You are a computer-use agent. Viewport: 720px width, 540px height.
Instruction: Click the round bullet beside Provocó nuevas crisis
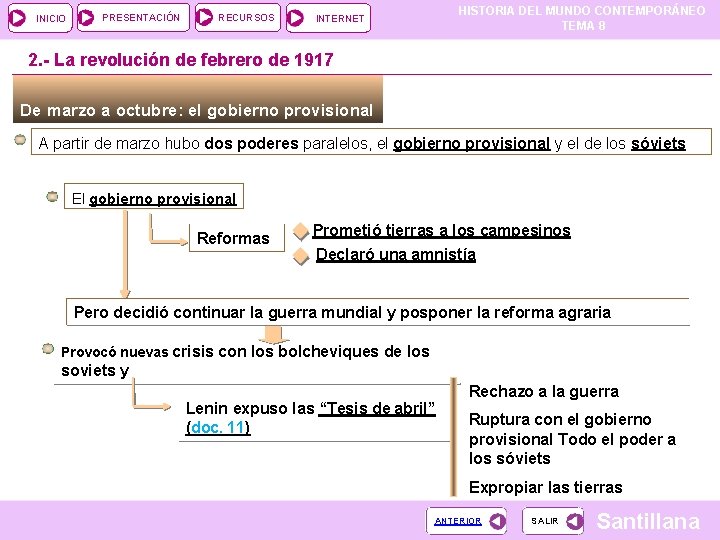tap(48, 349)
